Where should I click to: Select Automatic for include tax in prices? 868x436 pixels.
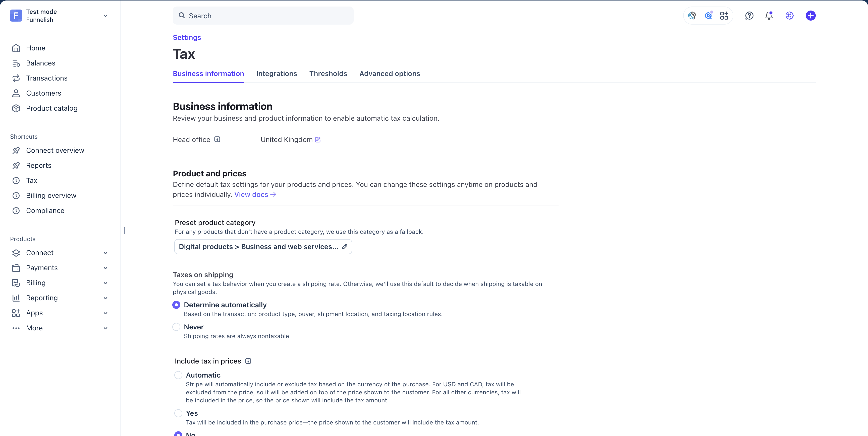[x=178, y=375]
